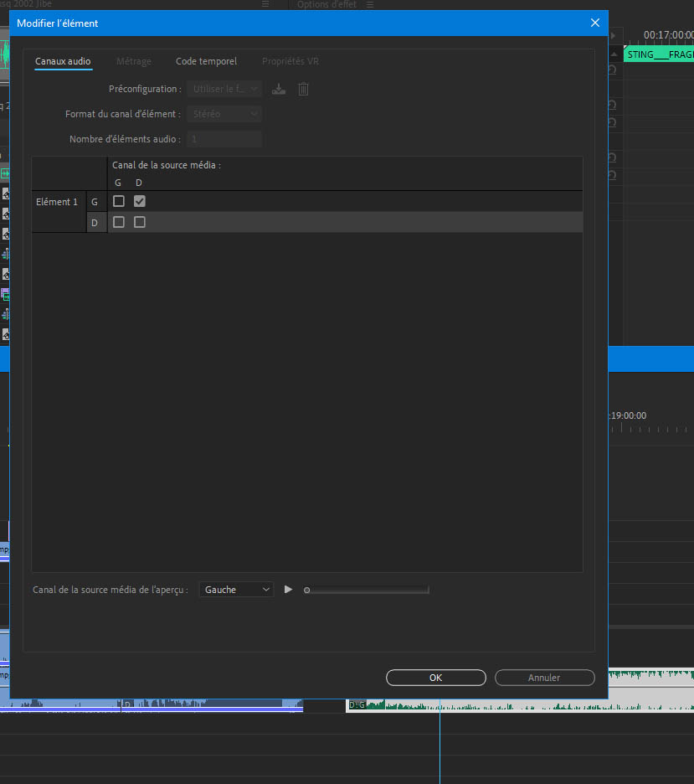Select the green STING clip in timeline
Viewport: 694px width, 784px height.
[x=660, y=54]
